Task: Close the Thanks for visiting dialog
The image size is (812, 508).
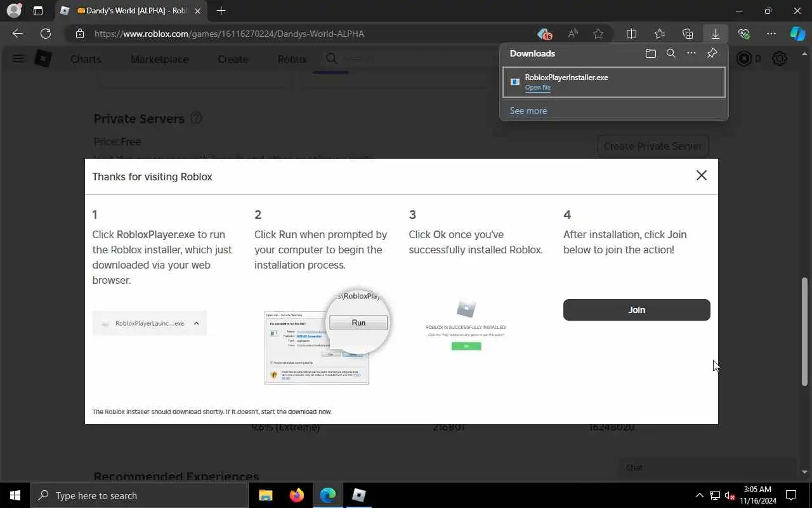Action: [701, 175]
